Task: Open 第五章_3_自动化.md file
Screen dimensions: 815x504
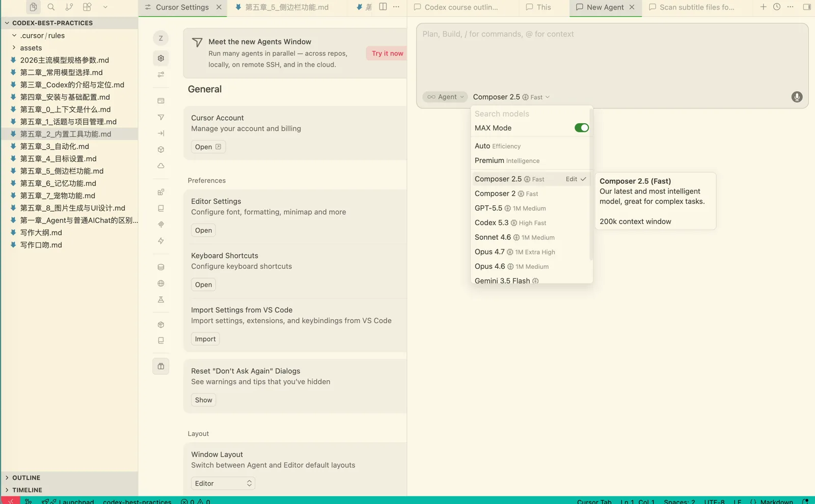Action: click(69, 146)
